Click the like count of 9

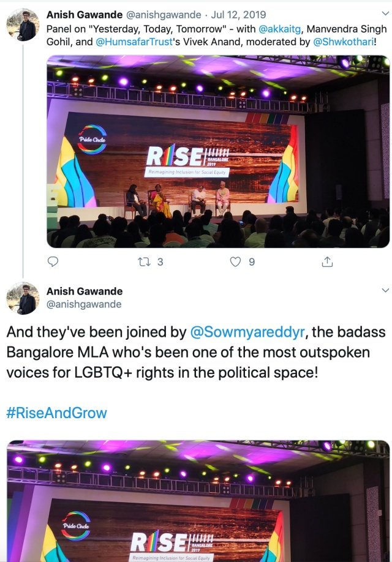(x=252, y=261)
